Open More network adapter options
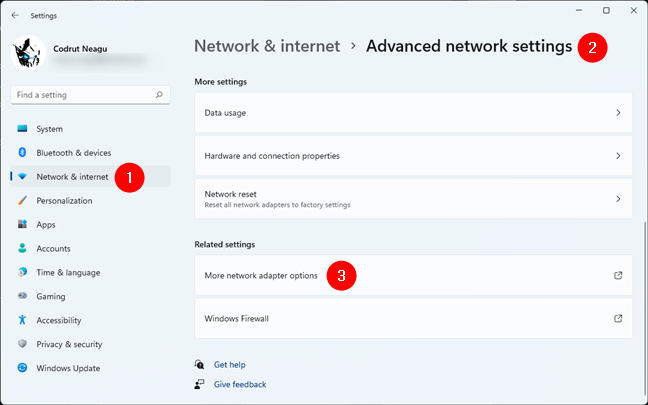This screenshot has width=648, height=405. [x=413, y=275]
